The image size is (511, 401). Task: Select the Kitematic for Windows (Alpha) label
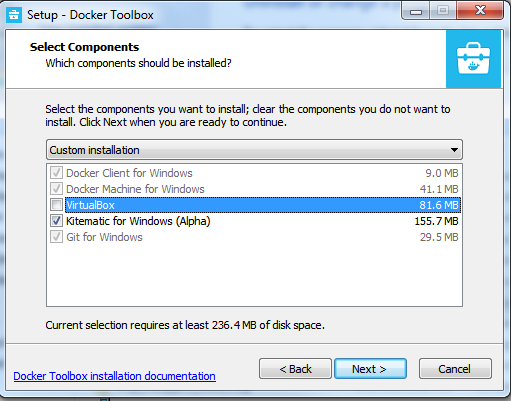click(x=138, y=221)
